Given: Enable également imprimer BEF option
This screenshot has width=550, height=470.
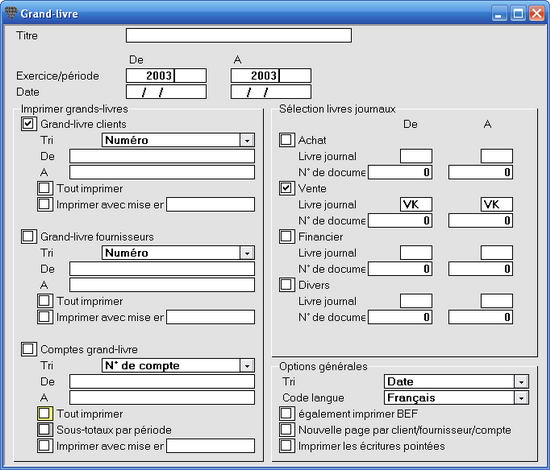Looking at the screenshot, I should [x=287, y=414].
